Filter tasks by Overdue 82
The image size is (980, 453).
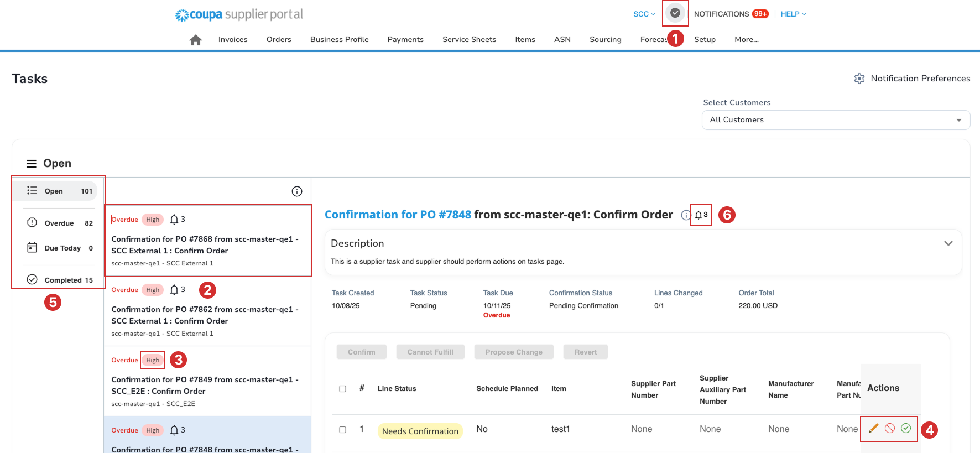click(60, 223)
